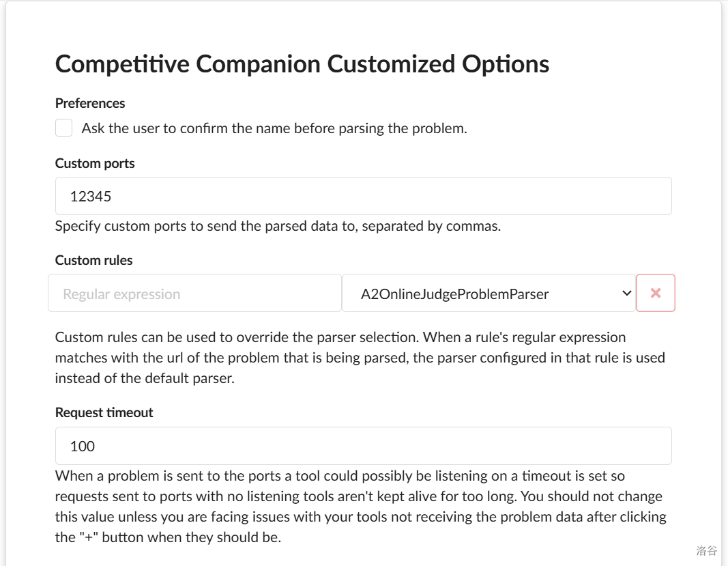Click the "Preferences" section label
Screen dimensions: 728x566
(90, 104)
